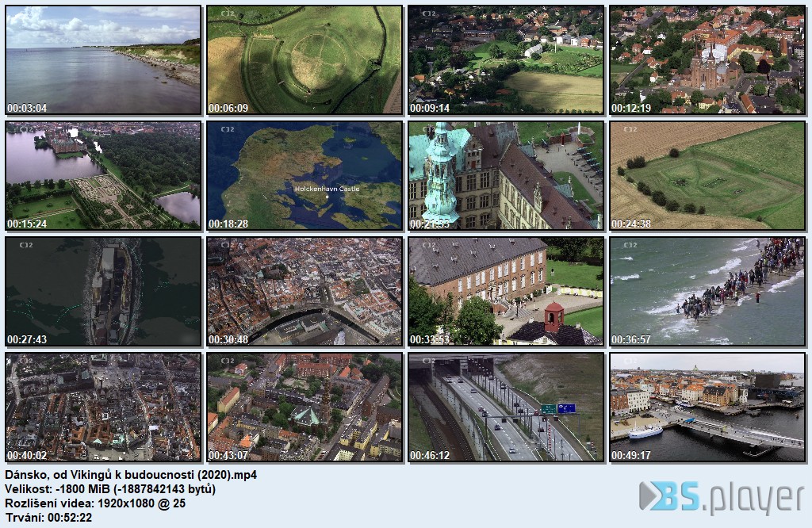812x528 pixels.
Task: Select the palace thumbnail at 00:33:53
Action: click(x=506, y=292)
